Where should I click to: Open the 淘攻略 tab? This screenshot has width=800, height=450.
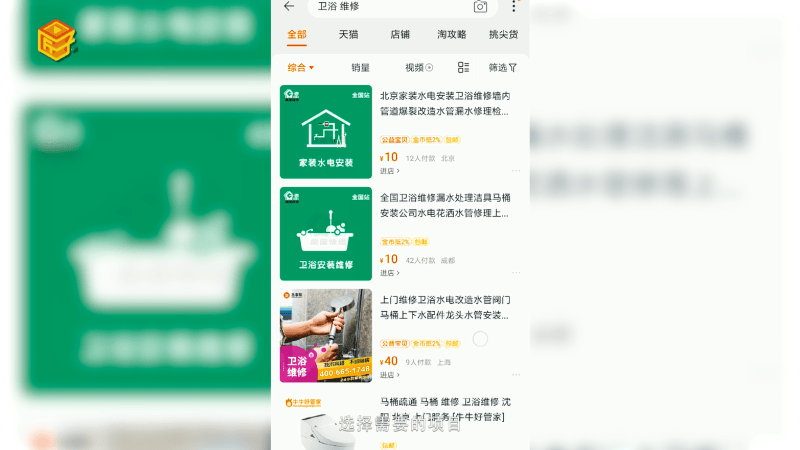pyautogui.click(x=452, y=34)
